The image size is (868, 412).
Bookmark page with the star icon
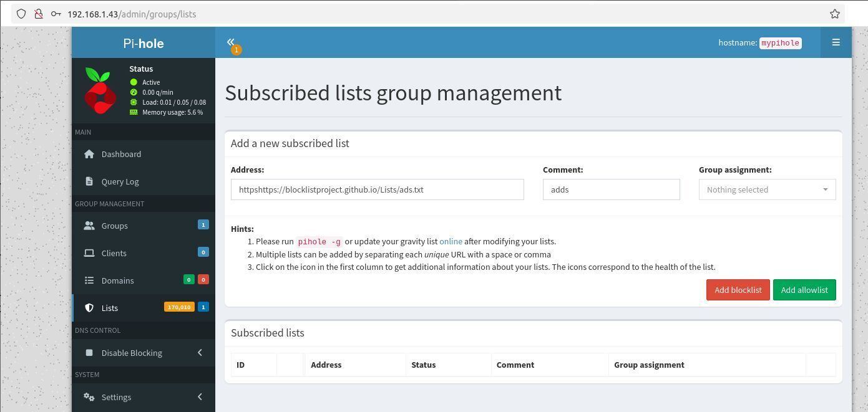point(834,14)
